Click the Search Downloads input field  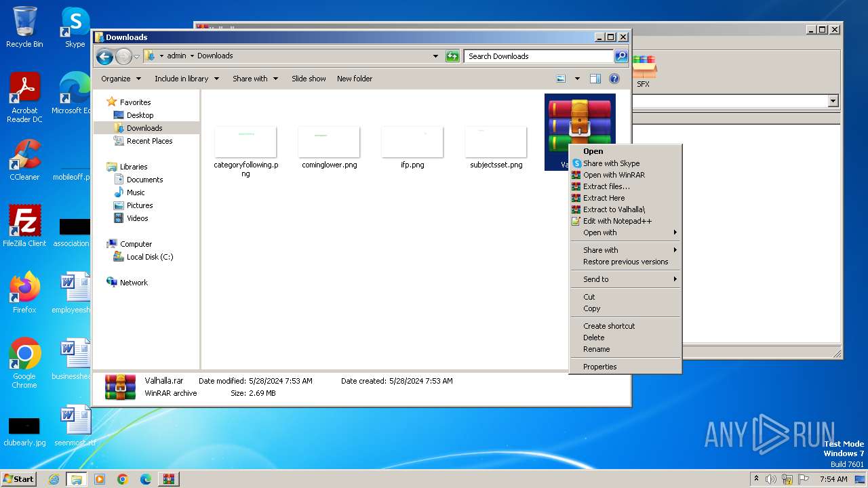539,56
